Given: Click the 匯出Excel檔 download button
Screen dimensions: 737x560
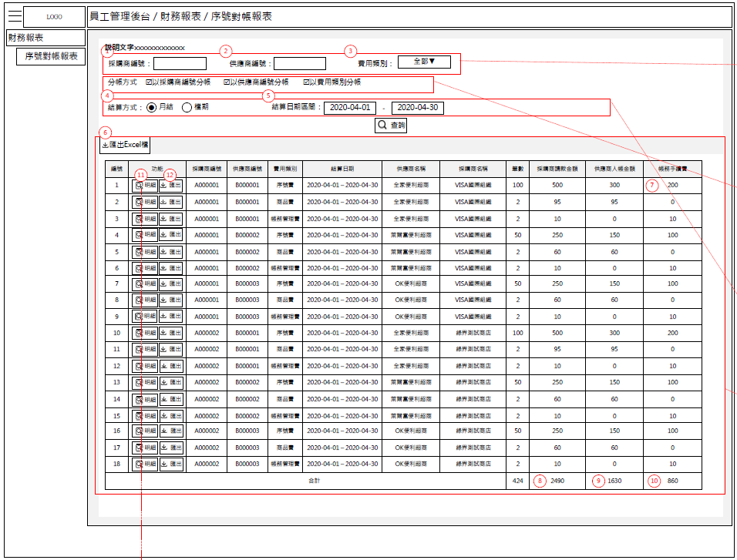Looking at the screenshot, I should pyautogui.click(x=125, y=145).
